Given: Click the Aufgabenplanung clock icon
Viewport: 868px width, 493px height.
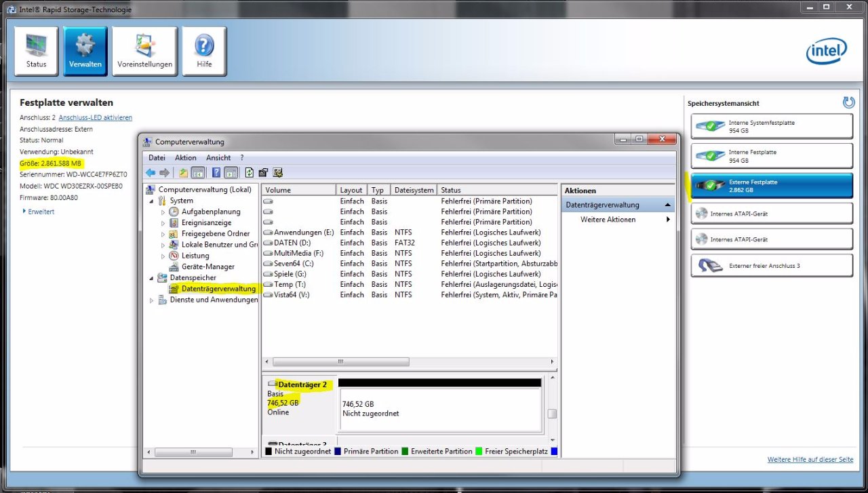Looking at the screenshot, I should click(x=174, y=212).
